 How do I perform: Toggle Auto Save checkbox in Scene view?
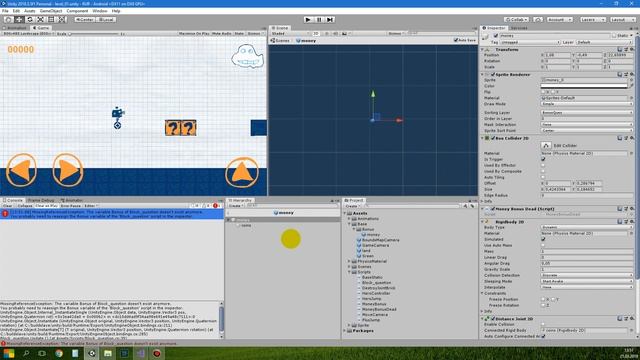click(x=456, y=40)
